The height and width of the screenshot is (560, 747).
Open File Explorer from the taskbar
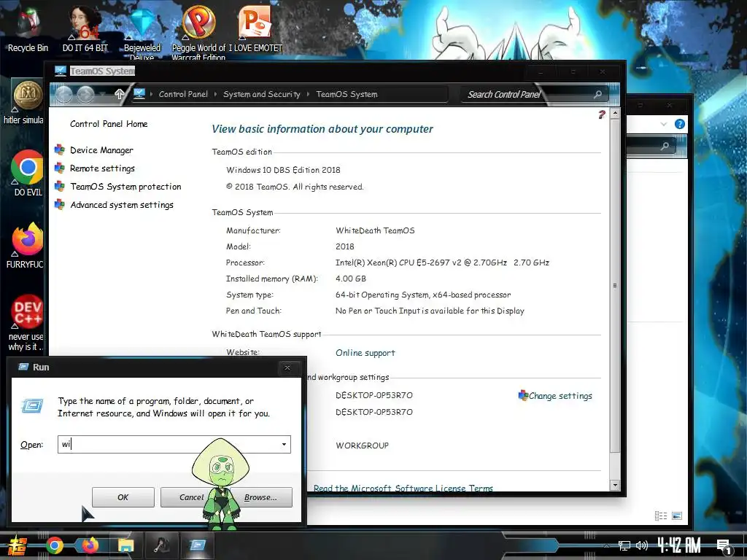pyautogui.click(x=125, y=545)
